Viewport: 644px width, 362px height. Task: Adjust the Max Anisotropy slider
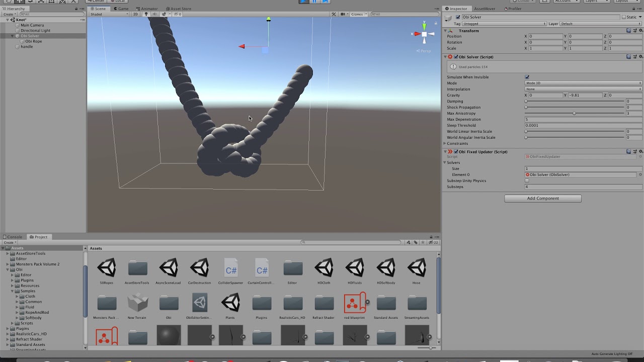pyautogui.click(x=575, y=113)
